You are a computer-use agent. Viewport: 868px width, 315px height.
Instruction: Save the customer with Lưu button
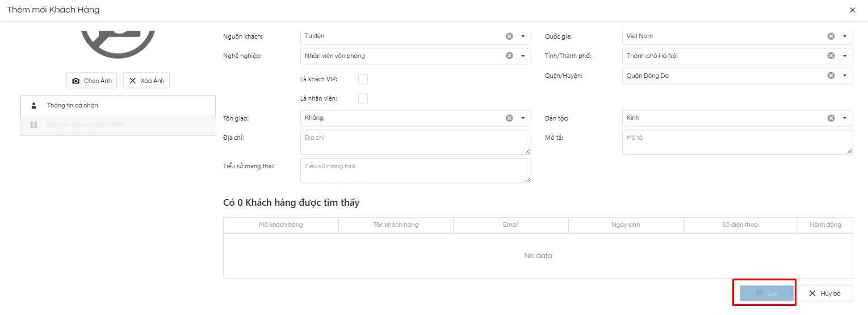(766, 293)
